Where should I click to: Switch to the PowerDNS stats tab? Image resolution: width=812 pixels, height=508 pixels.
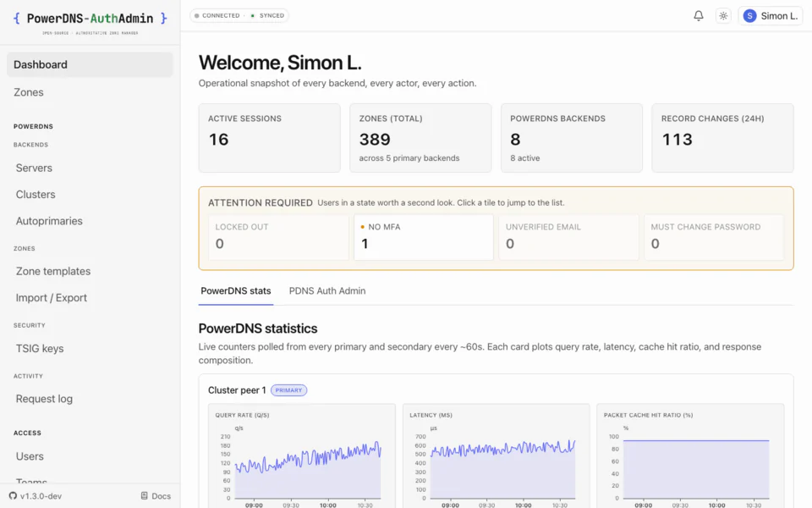(x=236, y=290)
